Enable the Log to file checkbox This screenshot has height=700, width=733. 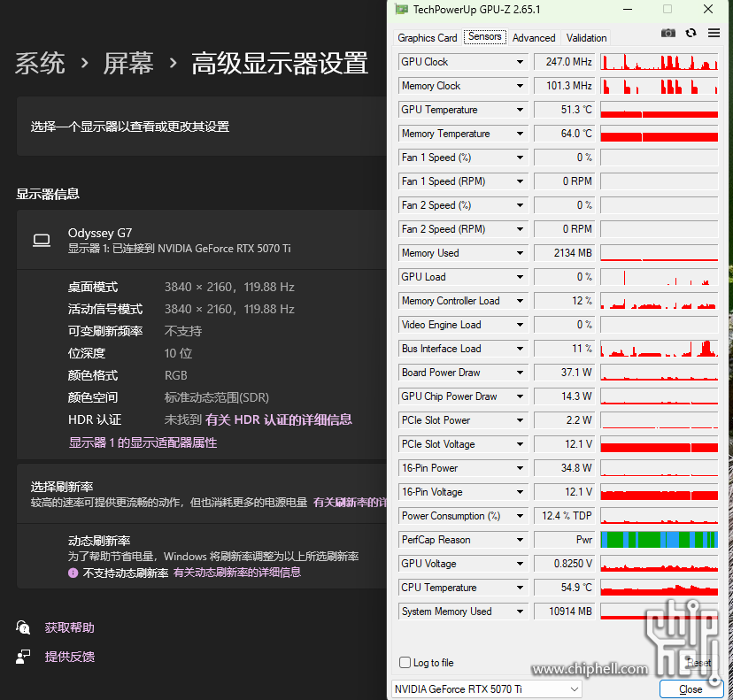(x=405, y=663)
